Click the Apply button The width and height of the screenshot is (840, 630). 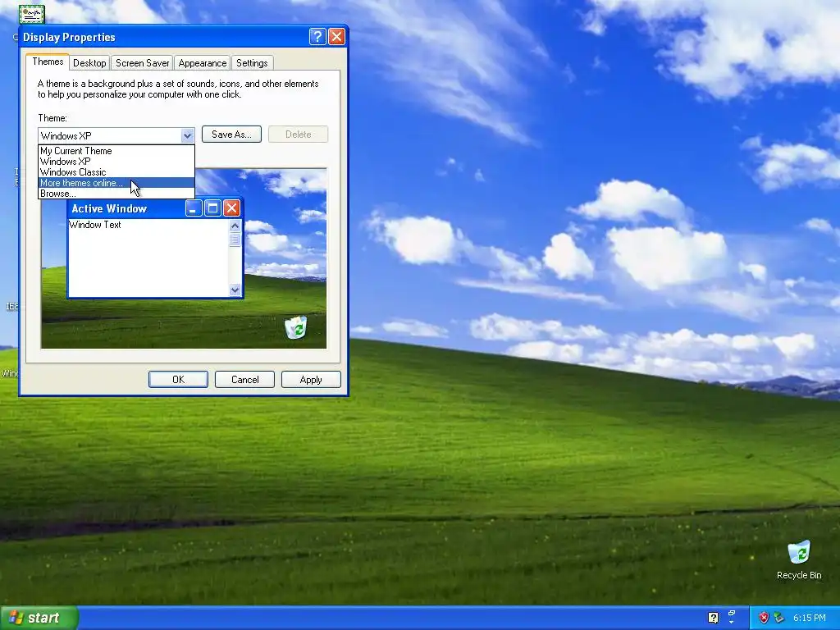point(311,379)
